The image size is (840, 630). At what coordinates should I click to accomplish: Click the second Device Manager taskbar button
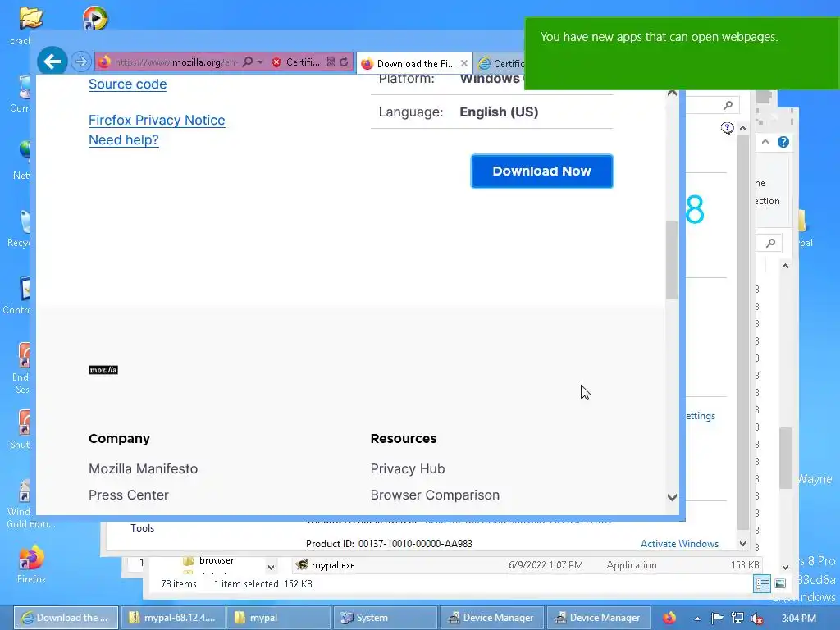pyautogui.click(x=598, y=618)
